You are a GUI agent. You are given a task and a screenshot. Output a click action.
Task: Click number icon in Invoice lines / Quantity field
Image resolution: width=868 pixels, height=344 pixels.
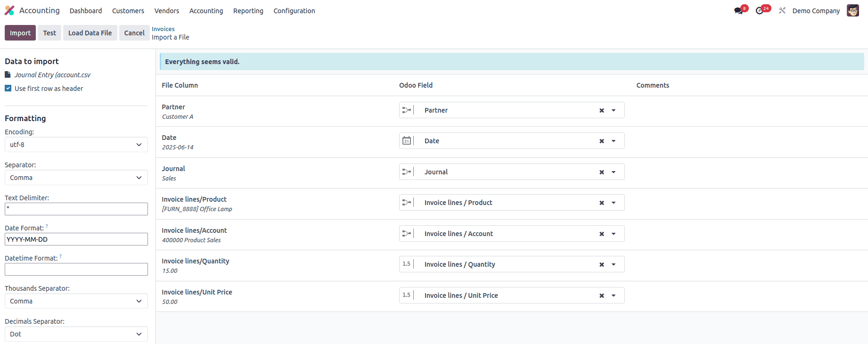click(407, 264)
